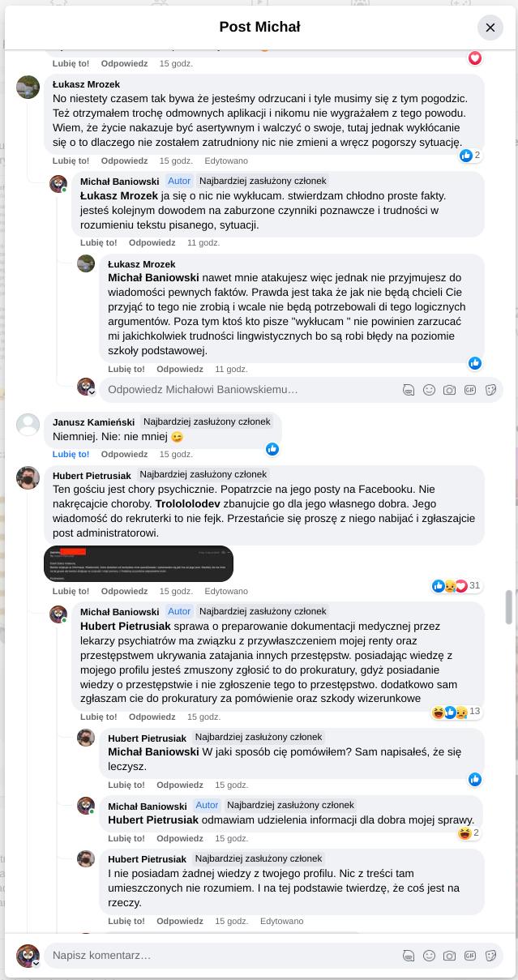Open attached screenshot in Hubert's comment

coord(139,563)
